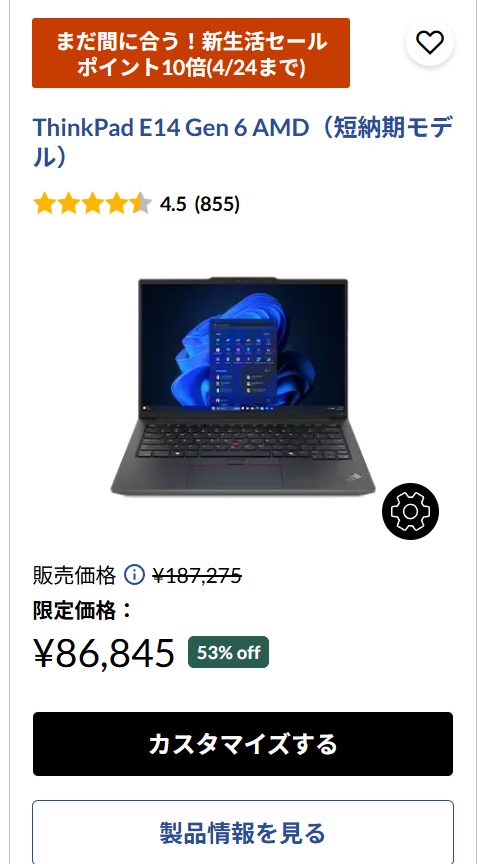Screen dimensions: 486x864
Task: Click the 4.5 rating score
Action: pyautogui.click(x=173, y=204)
